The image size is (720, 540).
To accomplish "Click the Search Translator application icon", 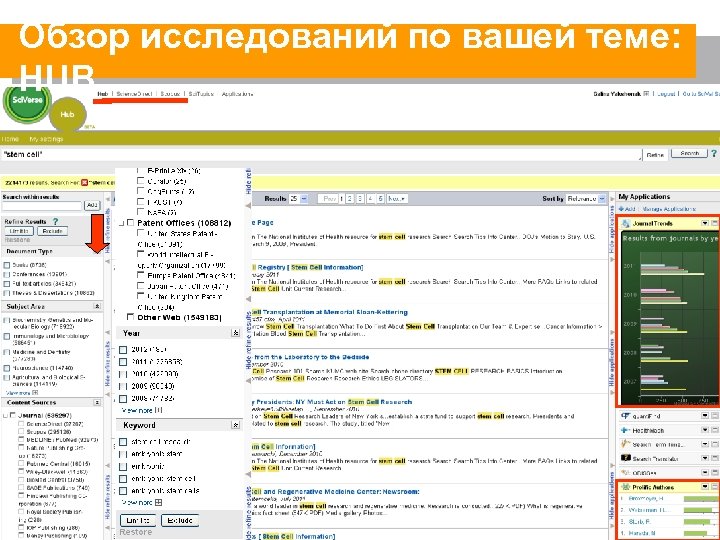I will pyautogui.click(x=625, y=458).
